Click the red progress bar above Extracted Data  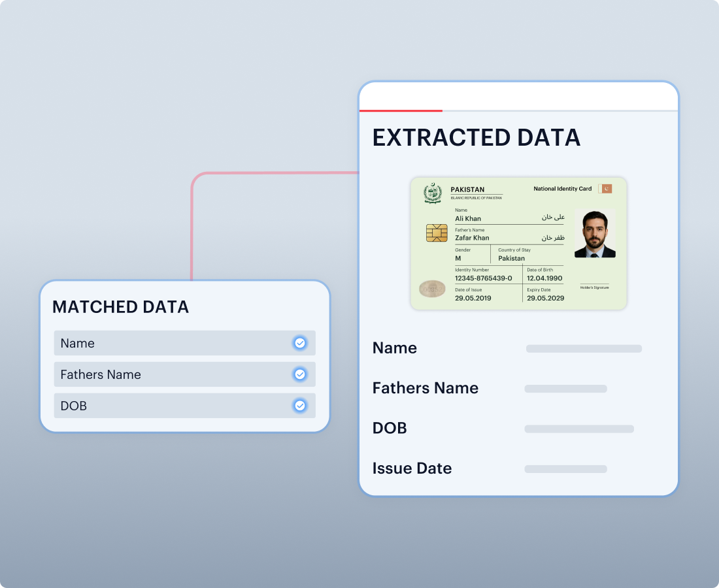401,111
